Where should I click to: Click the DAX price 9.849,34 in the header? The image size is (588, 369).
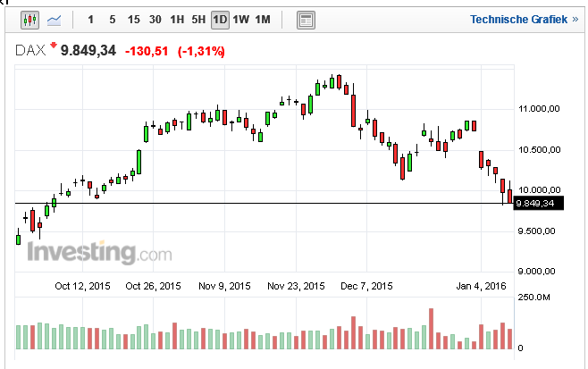(88, 51)
